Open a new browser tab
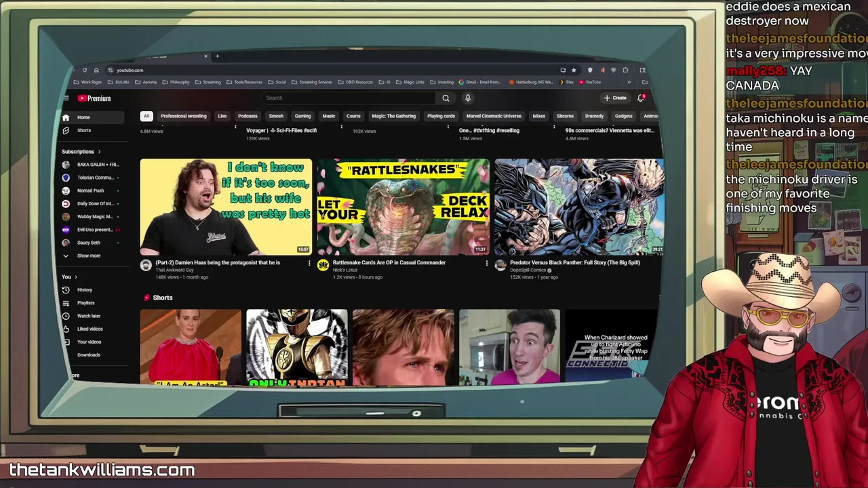The width and height of the screenshot is (868, 488). (217, 56)
